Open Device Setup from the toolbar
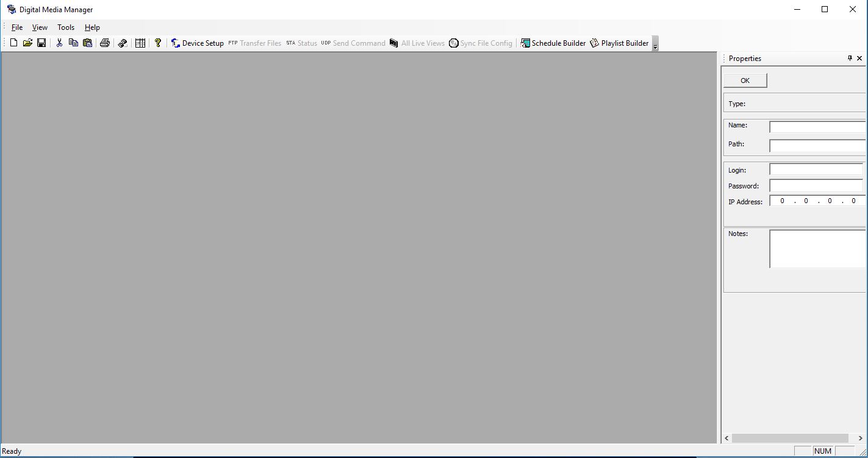868x458 pixels. pos(197,43)
